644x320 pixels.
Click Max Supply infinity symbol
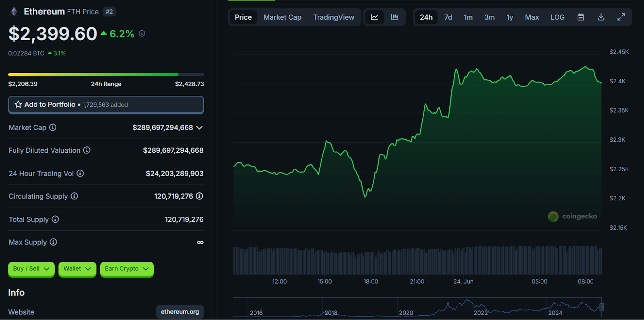click(x=200, y=242)
